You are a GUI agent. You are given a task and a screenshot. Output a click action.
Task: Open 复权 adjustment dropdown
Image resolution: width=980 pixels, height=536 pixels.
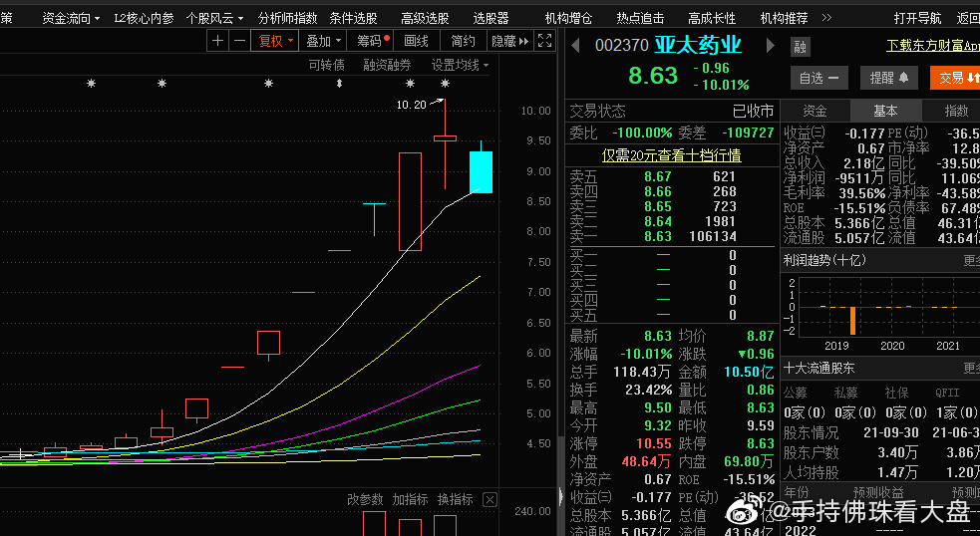tap(275, 41)
